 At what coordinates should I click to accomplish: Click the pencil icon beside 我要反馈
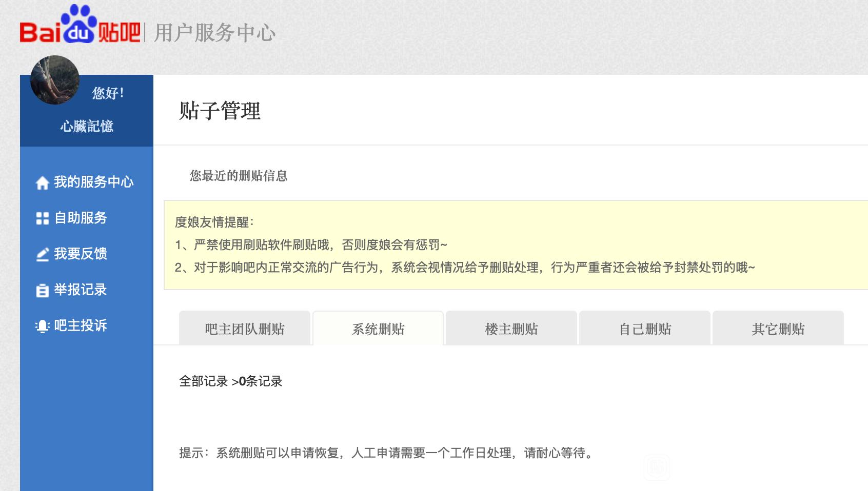pyautogui.click(x=42, y=254)
